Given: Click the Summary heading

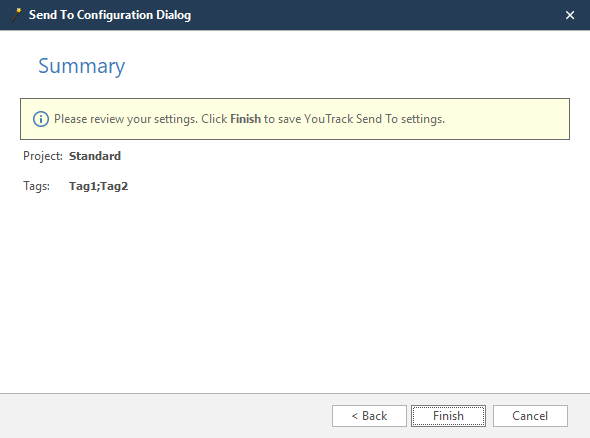Looking at the screenshot, I should click(x=82, y=66).
